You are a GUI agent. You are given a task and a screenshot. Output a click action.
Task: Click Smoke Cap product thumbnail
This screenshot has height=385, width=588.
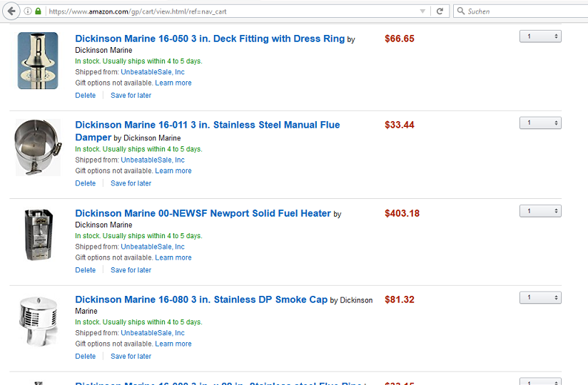tap(39, 322)
